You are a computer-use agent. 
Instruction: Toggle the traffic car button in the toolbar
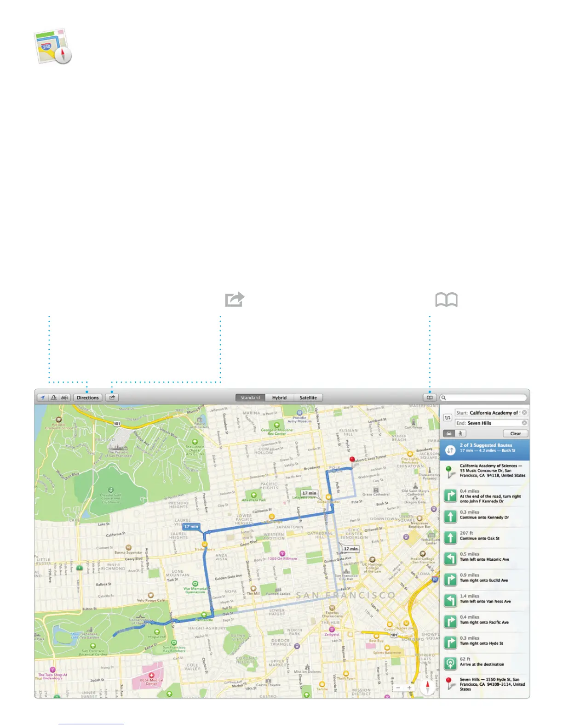tap(65, 398)
